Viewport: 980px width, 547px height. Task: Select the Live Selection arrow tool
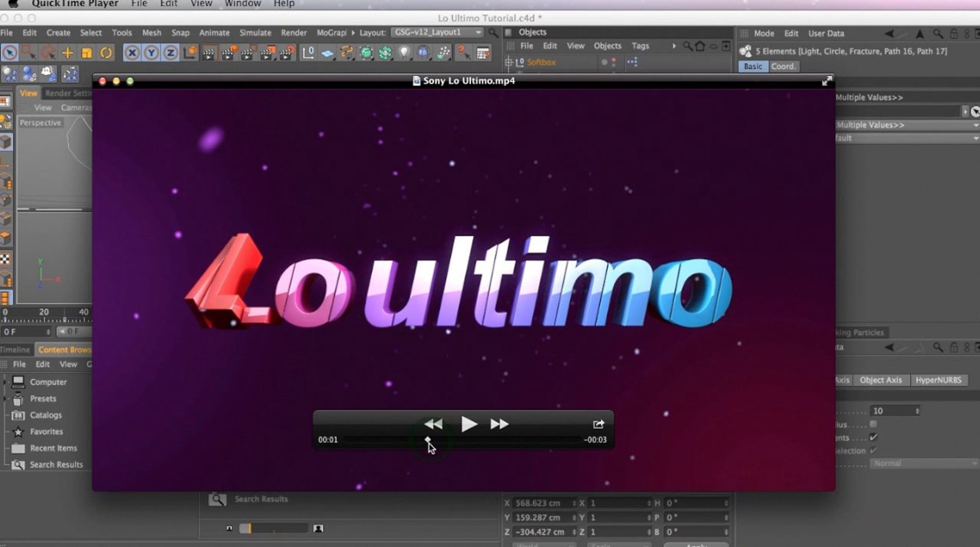pyautogui.click(x=10, y=53)
